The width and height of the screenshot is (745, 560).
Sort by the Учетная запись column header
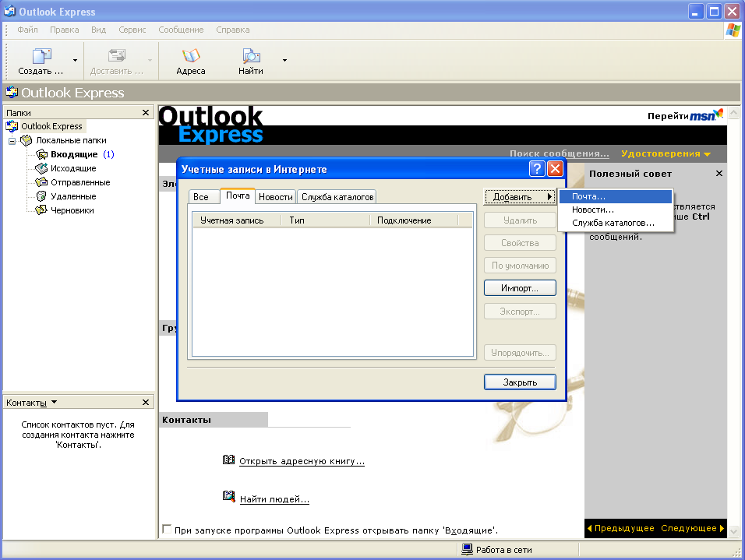tap(237, 220)
